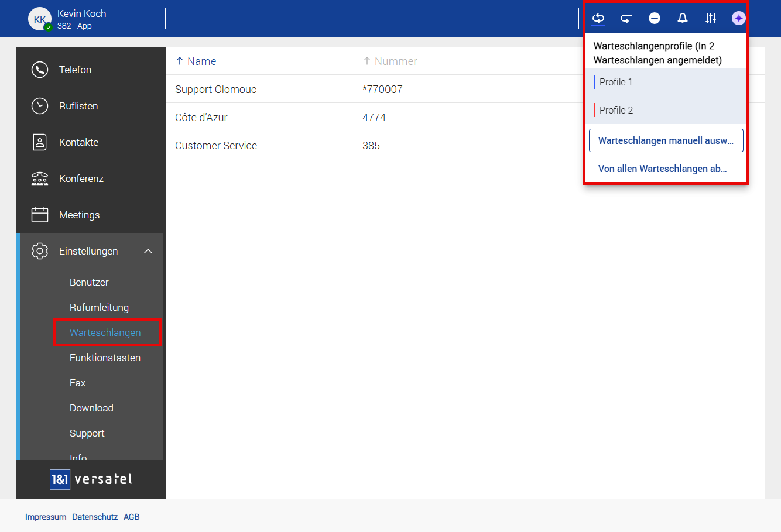Click the queue login loop icon
The width and height of the screenshot is (781, 532).
[x=598, y=18]
